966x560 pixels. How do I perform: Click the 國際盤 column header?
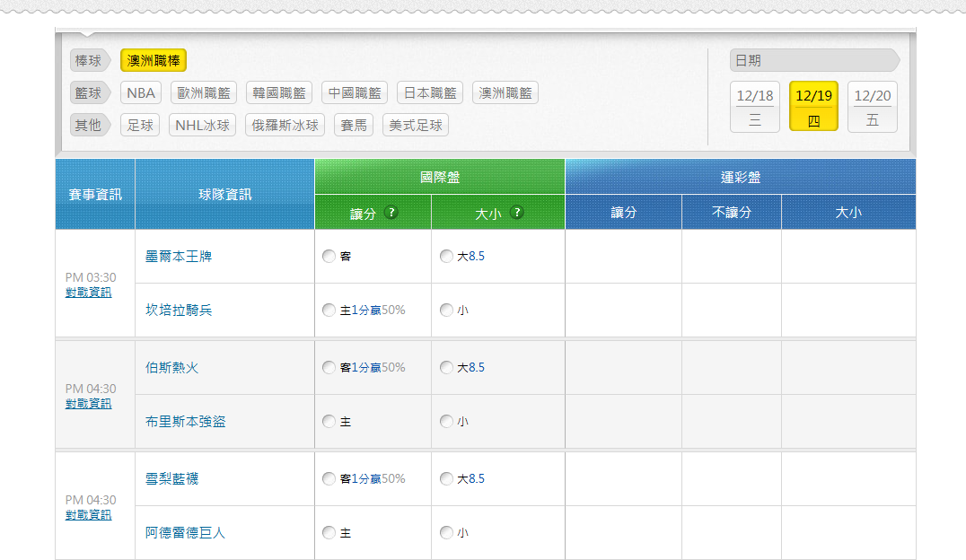[440, 178]
